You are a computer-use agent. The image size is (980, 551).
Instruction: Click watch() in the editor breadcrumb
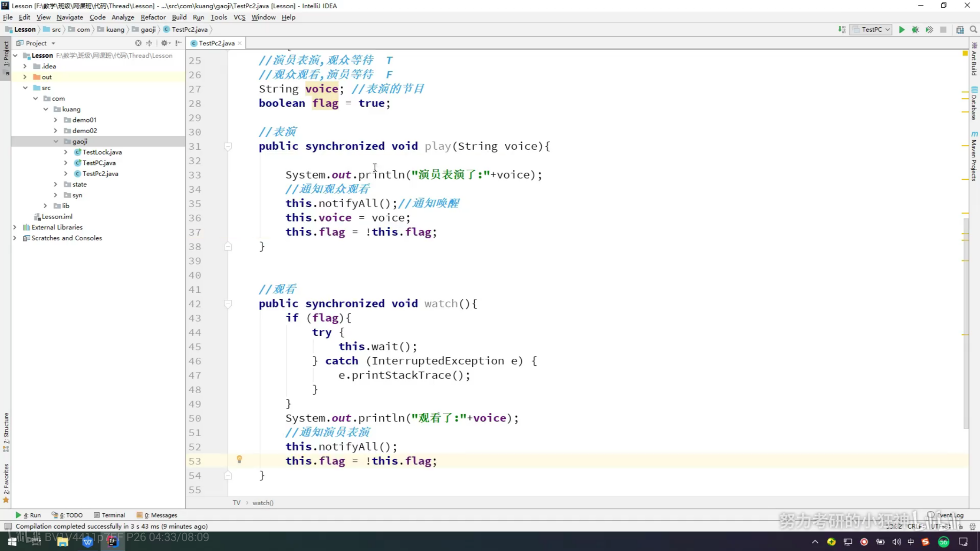point(263,503)
